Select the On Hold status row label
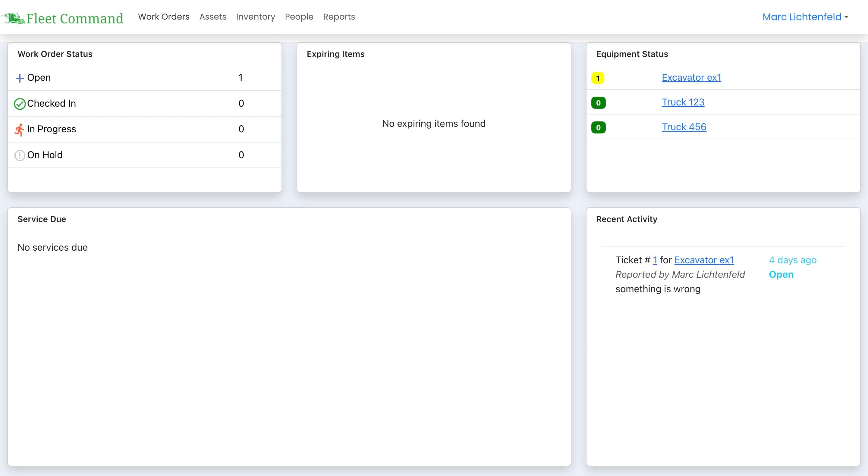The image size is (868, 476). click(45, 155)
